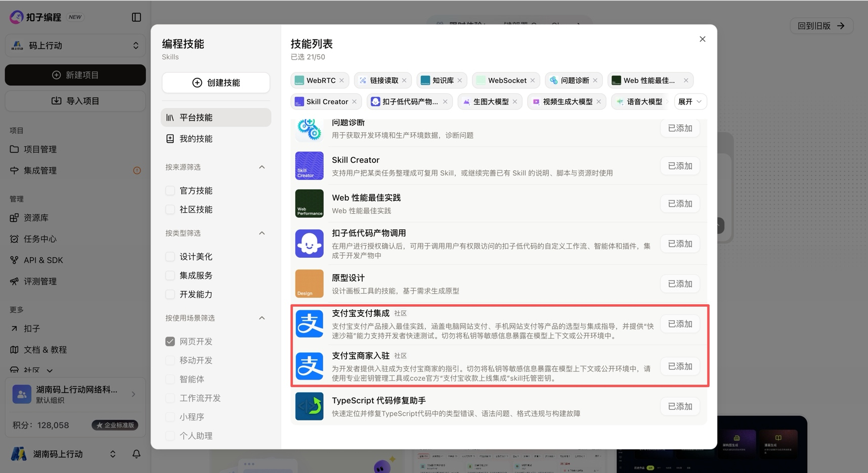
Task: Click the 支付宝支付集成 Alipay icon
Action: (309, 324)
